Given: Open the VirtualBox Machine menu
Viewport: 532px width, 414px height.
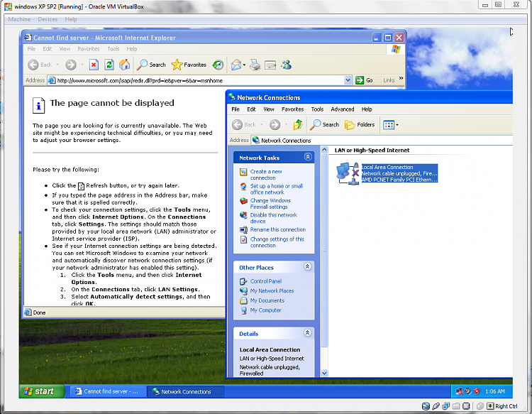Looking at the screenshot, I should [19, 19].
